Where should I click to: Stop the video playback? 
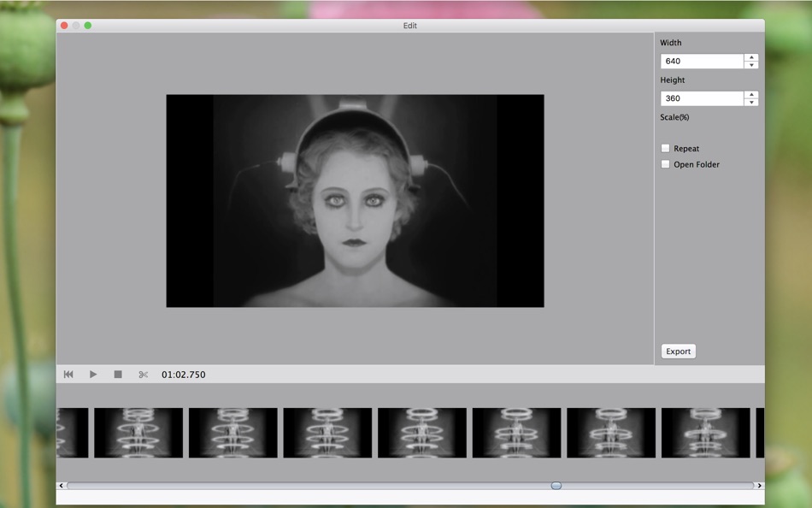[118, 375]
